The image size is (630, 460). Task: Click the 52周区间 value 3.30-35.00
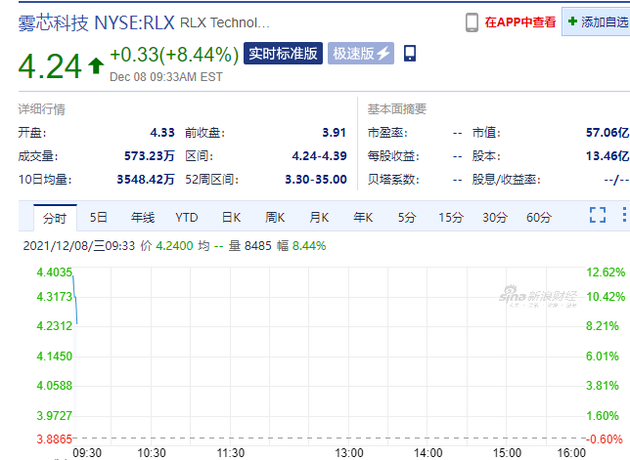click(x=316, y=179)
